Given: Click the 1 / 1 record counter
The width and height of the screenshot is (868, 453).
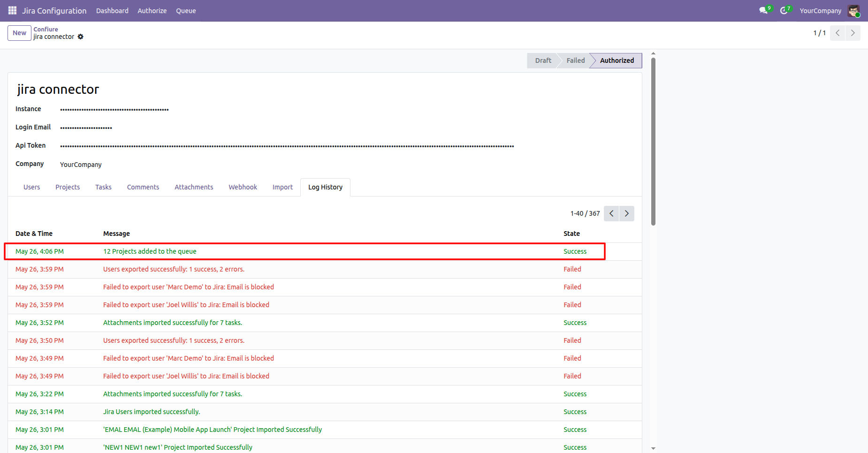Looking at the screenshot, I should (x=819, y=33).
